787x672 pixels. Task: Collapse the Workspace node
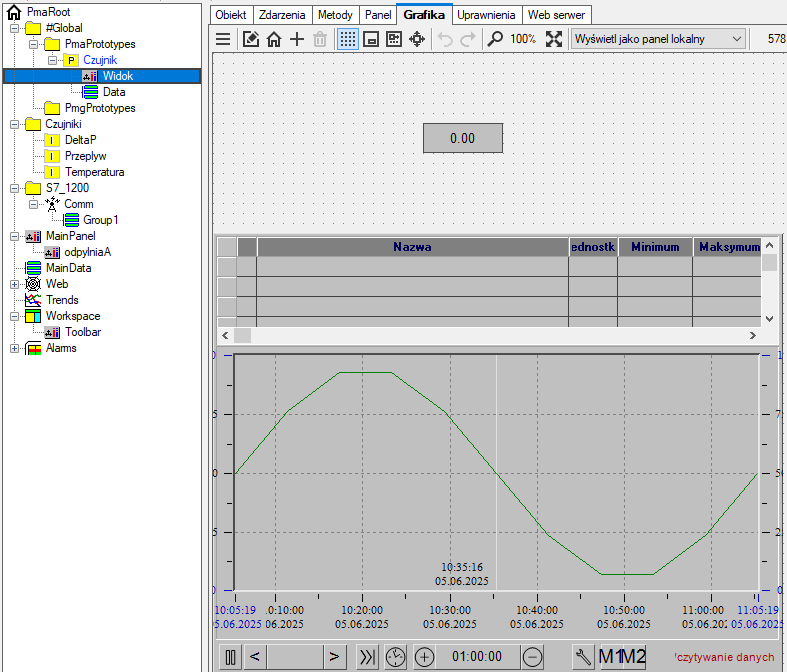(x=15, y=316)
